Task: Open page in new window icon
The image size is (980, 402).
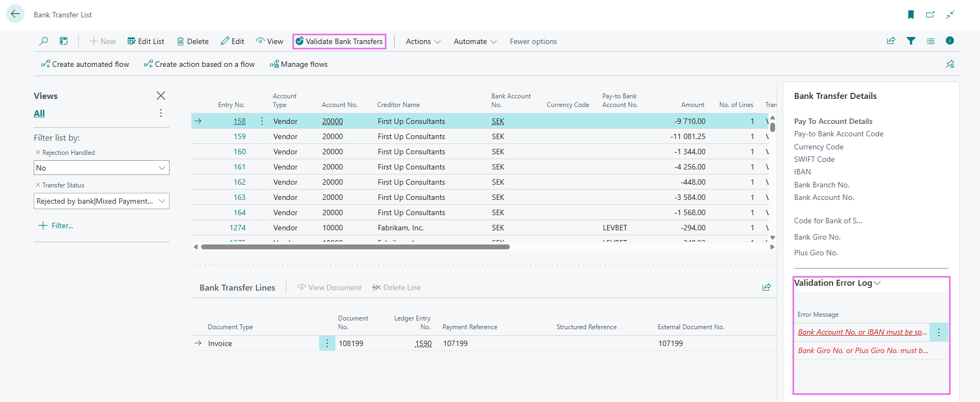Action: click(x=931, y=15)
